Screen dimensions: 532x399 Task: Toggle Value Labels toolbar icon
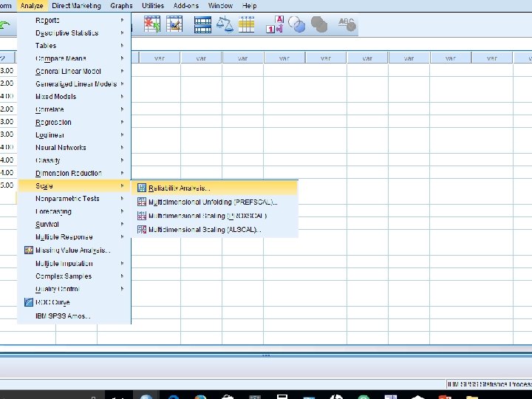[x=275, y=24]
